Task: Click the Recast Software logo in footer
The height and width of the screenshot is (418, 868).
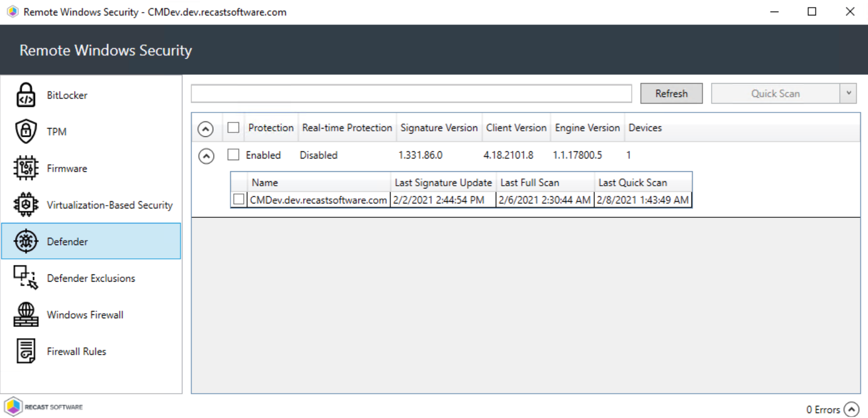Action: [43, 406]
